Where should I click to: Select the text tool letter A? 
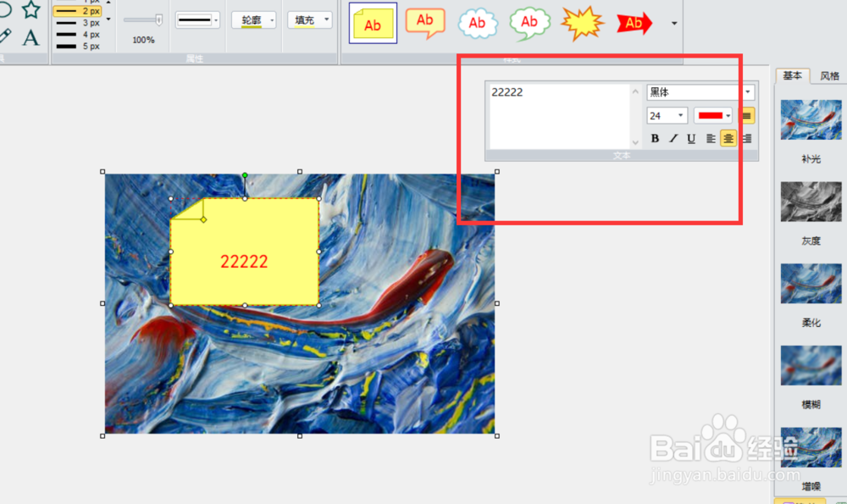(x=30, y=37)
